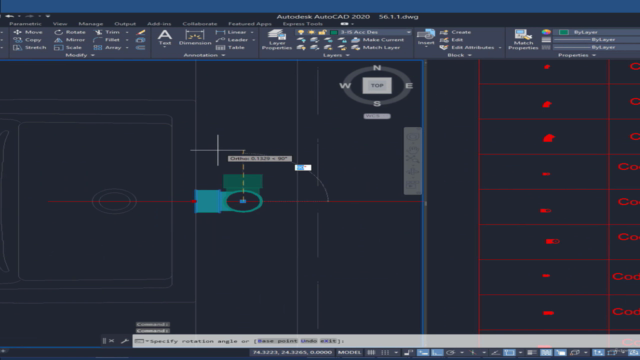Click TOP face of the ViewCube
The height and width of the screenshot is (360, 640).
coord(377,86)
